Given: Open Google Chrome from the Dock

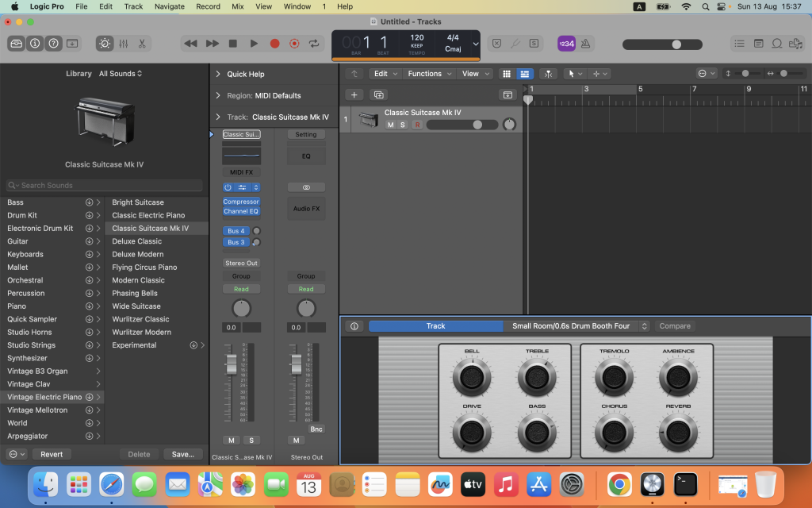Looking at the screenshot, I should coord(619,485).
